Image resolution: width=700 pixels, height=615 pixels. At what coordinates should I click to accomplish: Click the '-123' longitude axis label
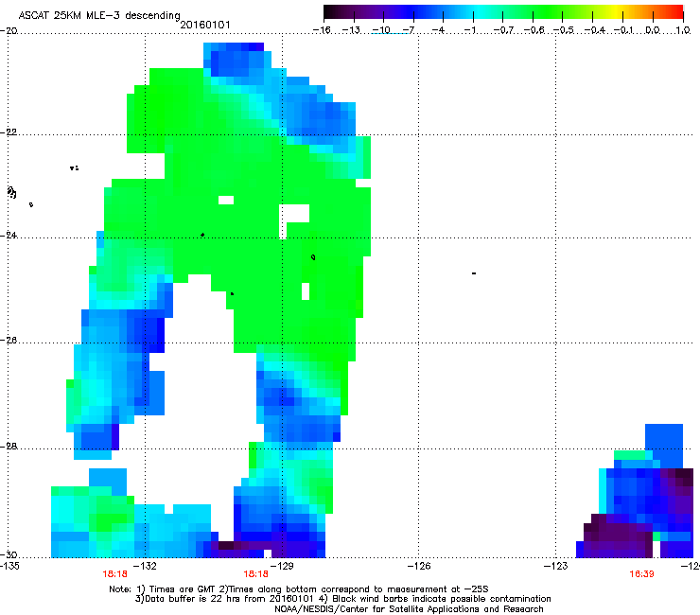[556, 567]
